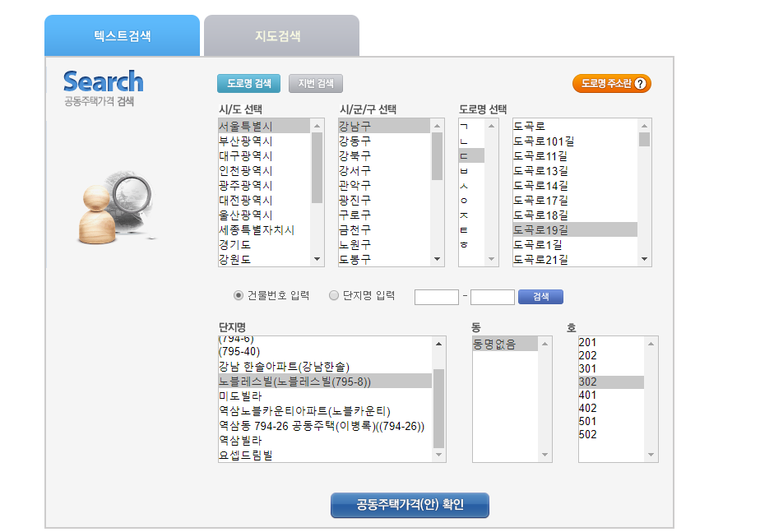Click 단지명 list scroll up arrow
Image resolution: width=760 pixels, height=532 pixels.
pyautogui.click(x=438, y=344)
